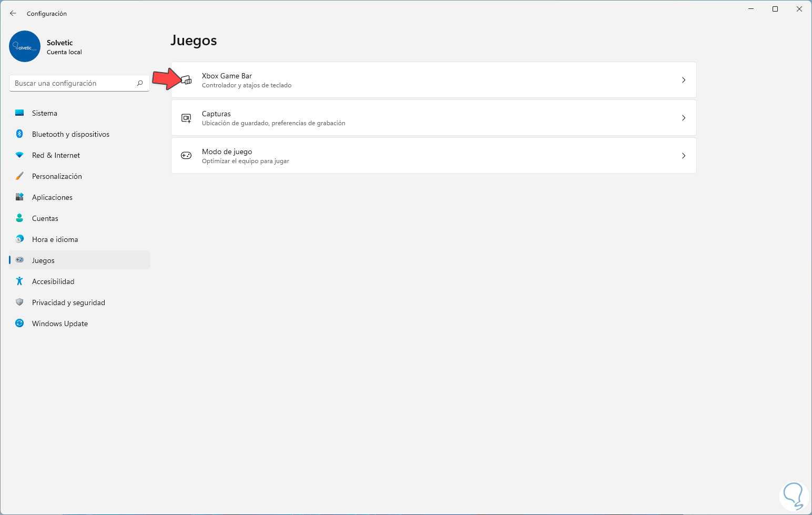Select the Bluetooth y dispositivos icon
Screen dimensions: 812x515
(19, 134)
